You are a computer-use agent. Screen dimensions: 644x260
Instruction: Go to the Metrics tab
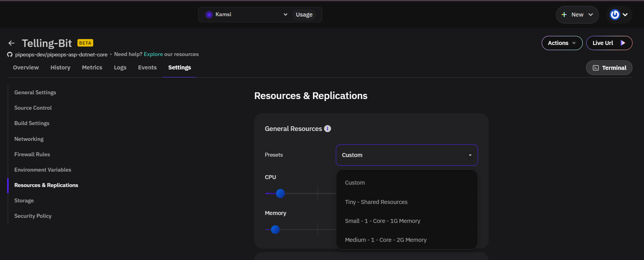[92, 67]
